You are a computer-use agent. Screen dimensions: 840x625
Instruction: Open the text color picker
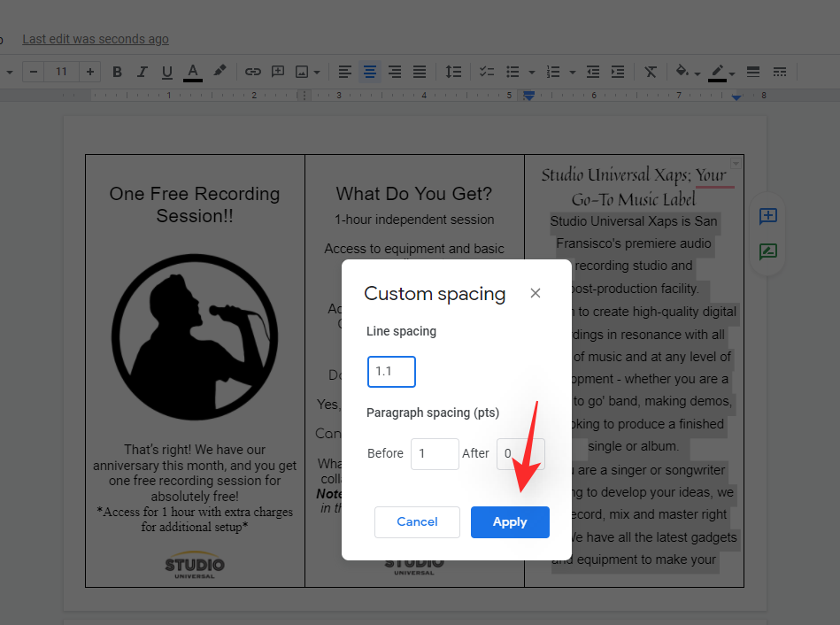click(193, 72)
